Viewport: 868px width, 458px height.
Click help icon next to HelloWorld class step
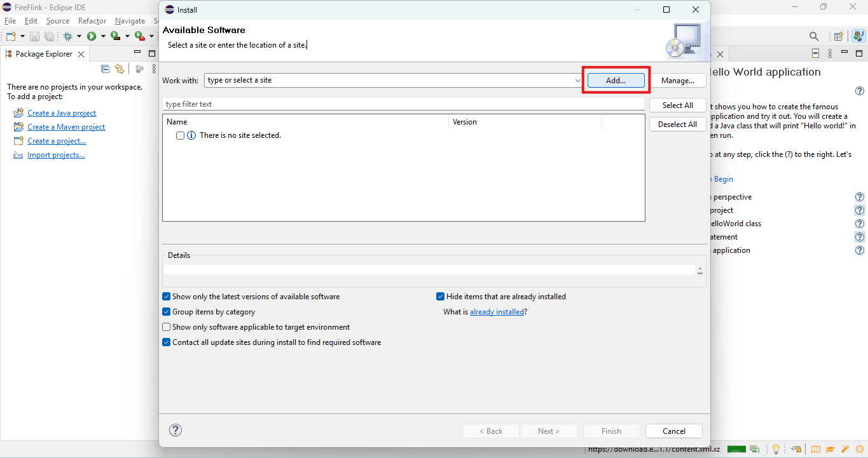[x=860, y=224]
